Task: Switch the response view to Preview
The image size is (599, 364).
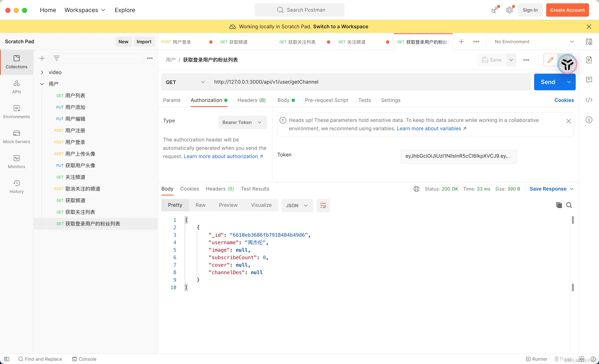Action: pos(228,205)
